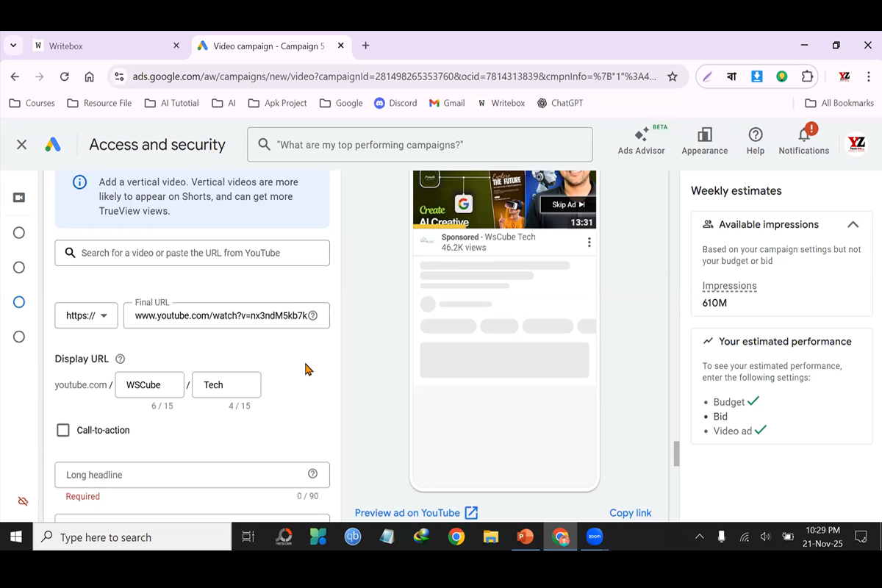
Task: Click the Google Ads logo
Action: coord(53,145)
